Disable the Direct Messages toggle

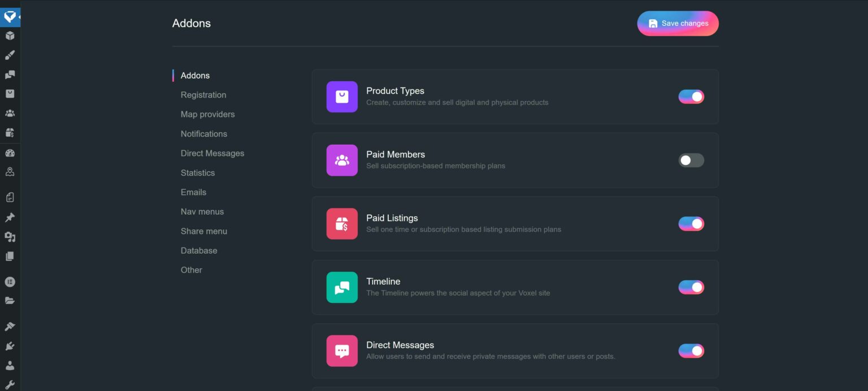[x=691, y=350]
